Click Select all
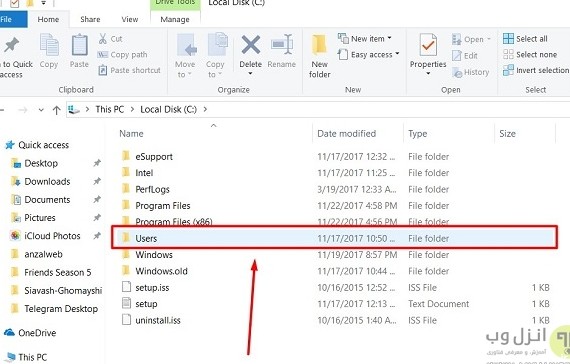 (525, 39)
